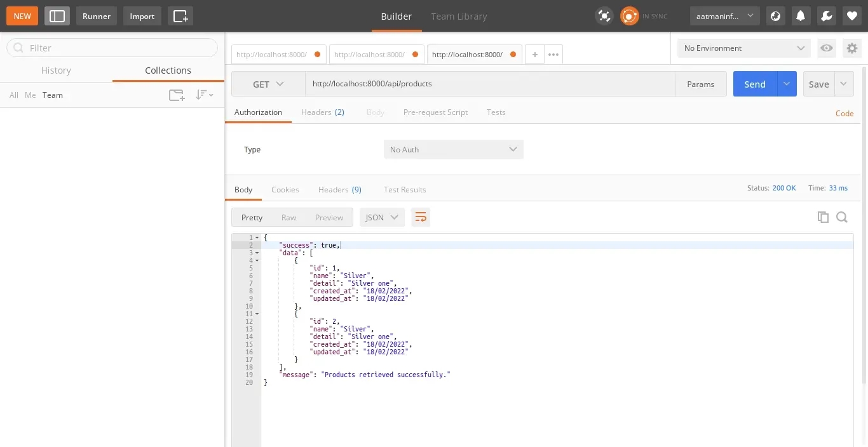
Task: Click the heart icon in header
Action: coord(851,16)
